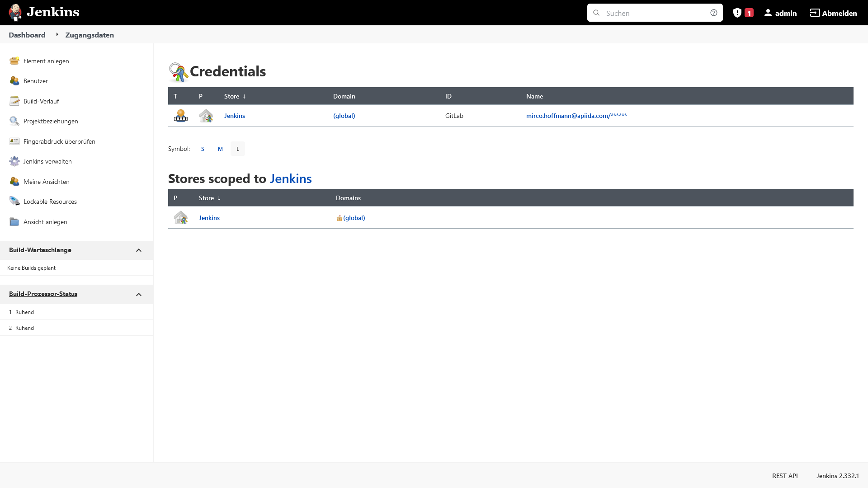Click the Fingerabdruck überprüfen icon
868x488 pixels.
pos(14,141)
